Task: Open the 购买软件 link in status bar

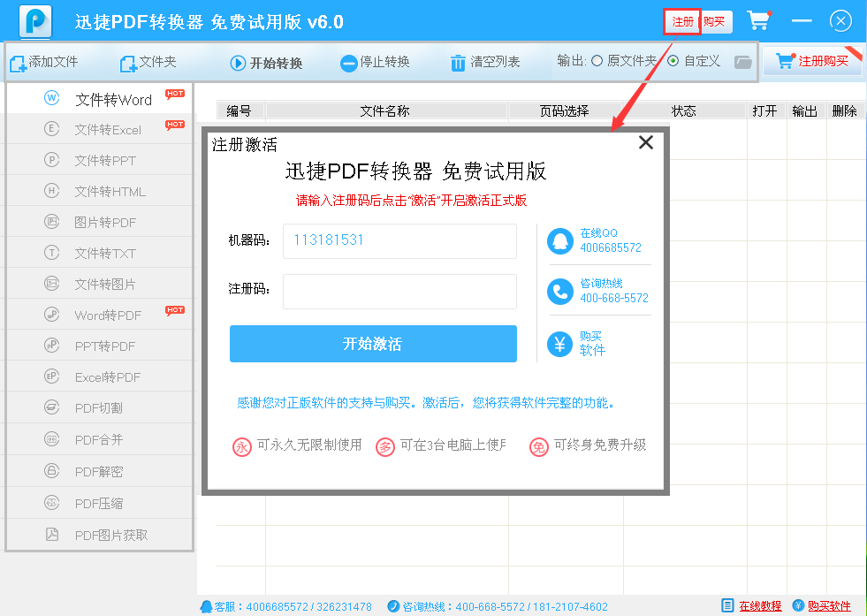Action: tap(829, 606)
